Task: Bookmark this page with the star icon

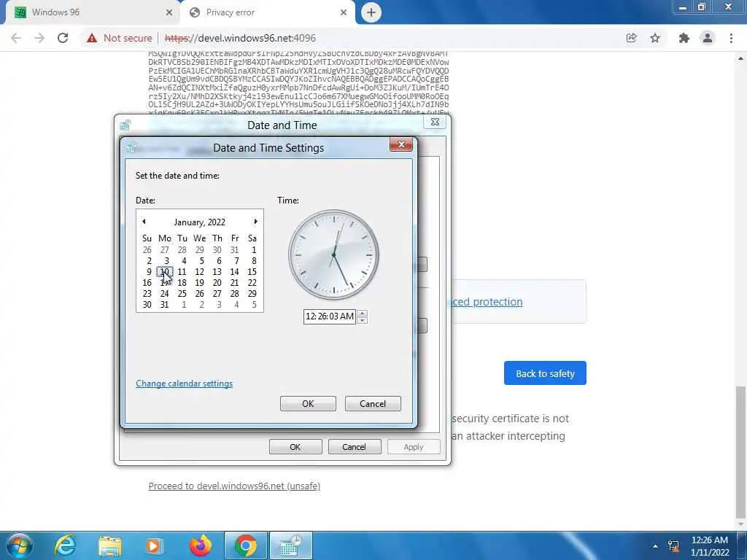Action: pos(655,38)
